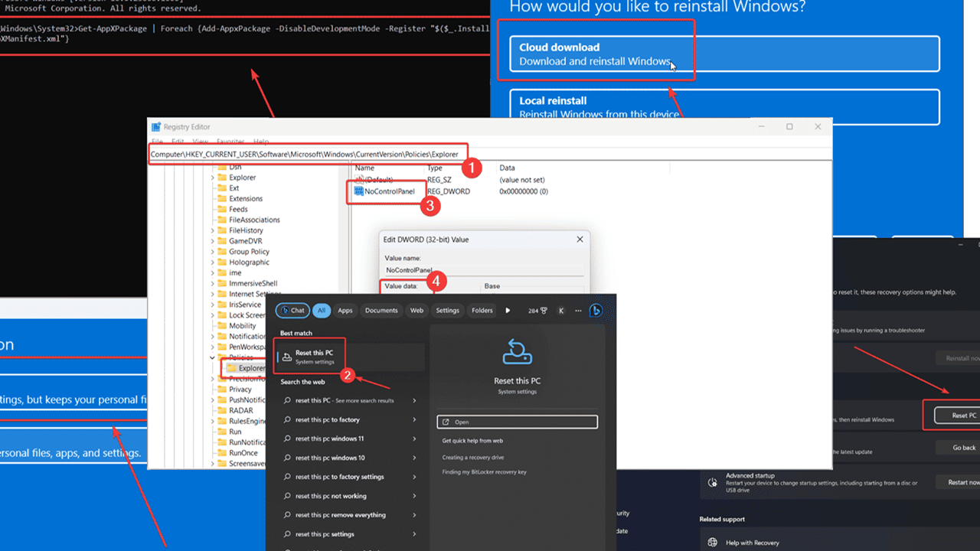Switch to the Settings search filter
Screen dimensions: 980x551
448,311
